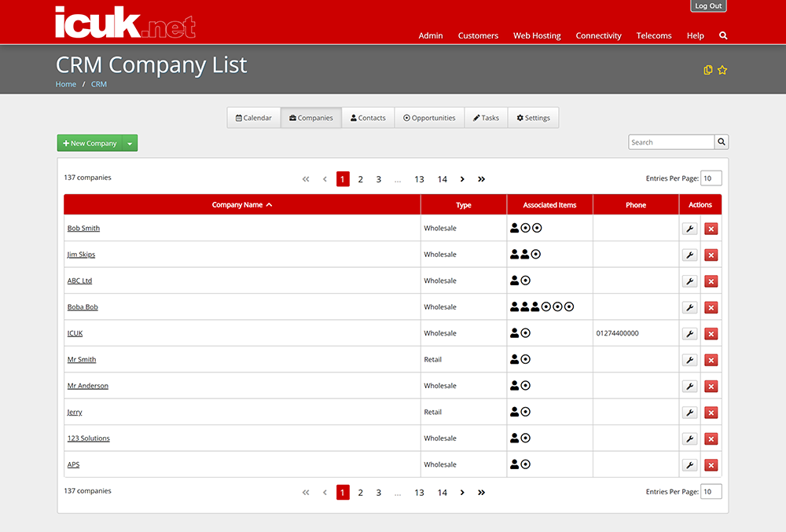Delete Boba Bob with red X button

point(711,307)
